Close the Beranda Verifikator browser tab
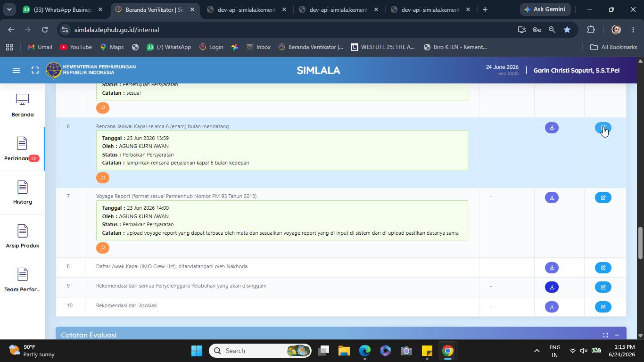 (x=192, y=9)
